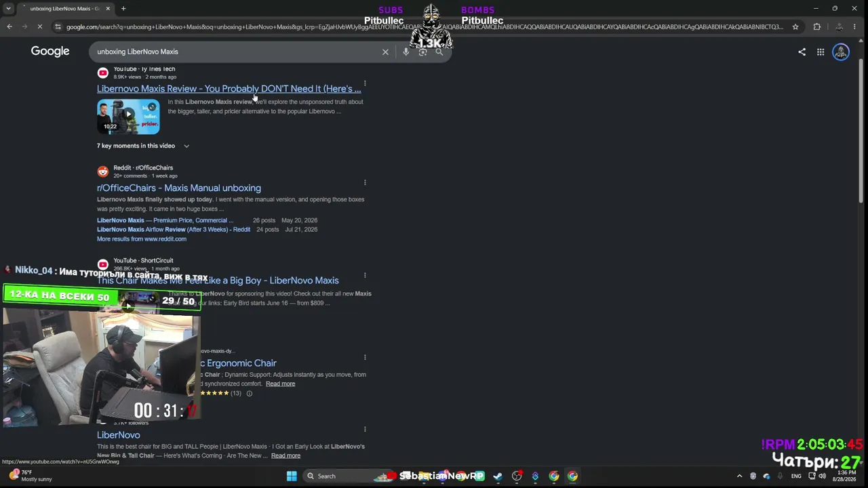868x488 pixels.
Task: Open Read more on the LiberNovo channel snippet
Action: point(285,455)
